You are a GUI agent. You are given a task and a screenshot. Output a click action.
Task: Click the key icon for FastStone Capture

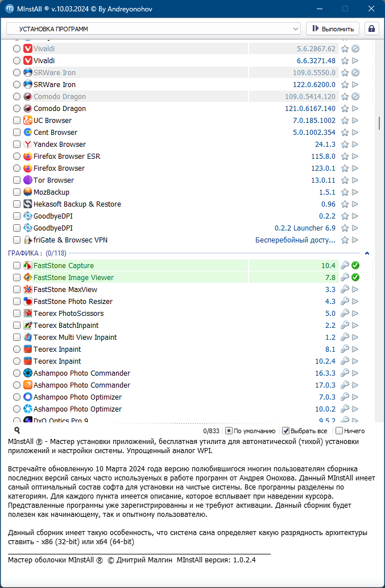pos(345,265)
